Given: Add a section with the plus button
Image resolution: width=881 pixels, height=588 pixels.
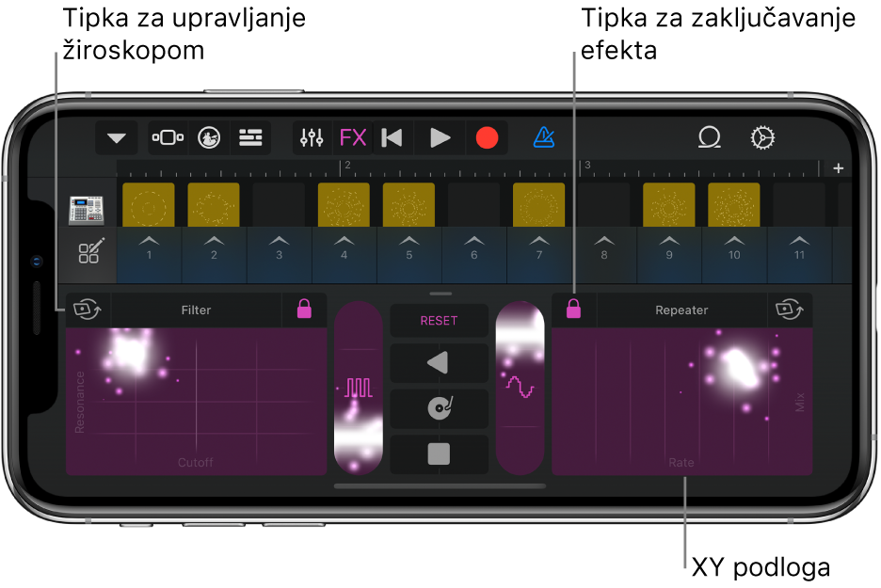Looking at the screenshot, I should point(838,167).
